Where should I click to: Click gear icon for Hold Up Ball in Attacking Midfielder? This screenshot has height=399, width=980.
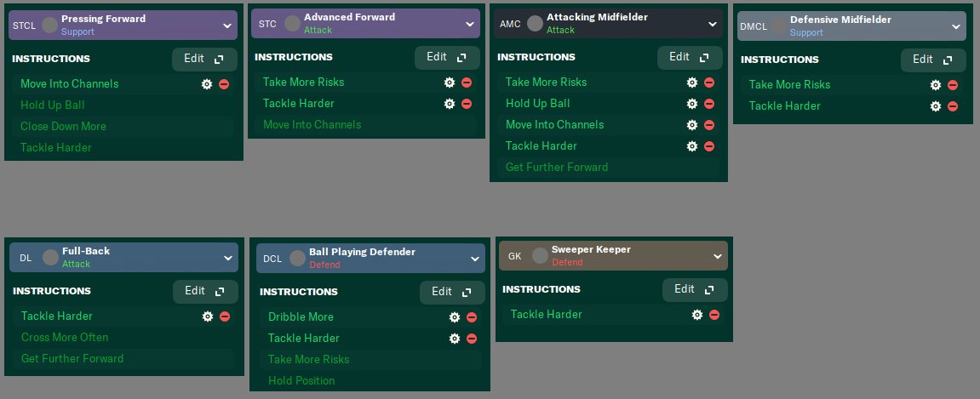(x=692, y=104)
